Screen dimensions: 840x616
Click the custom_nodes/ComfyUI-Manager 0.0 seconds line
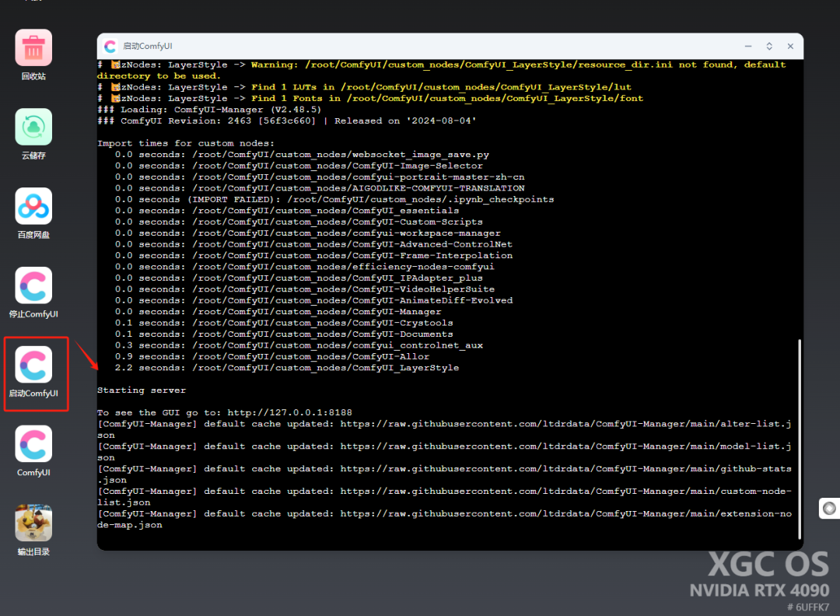point(278,312)
